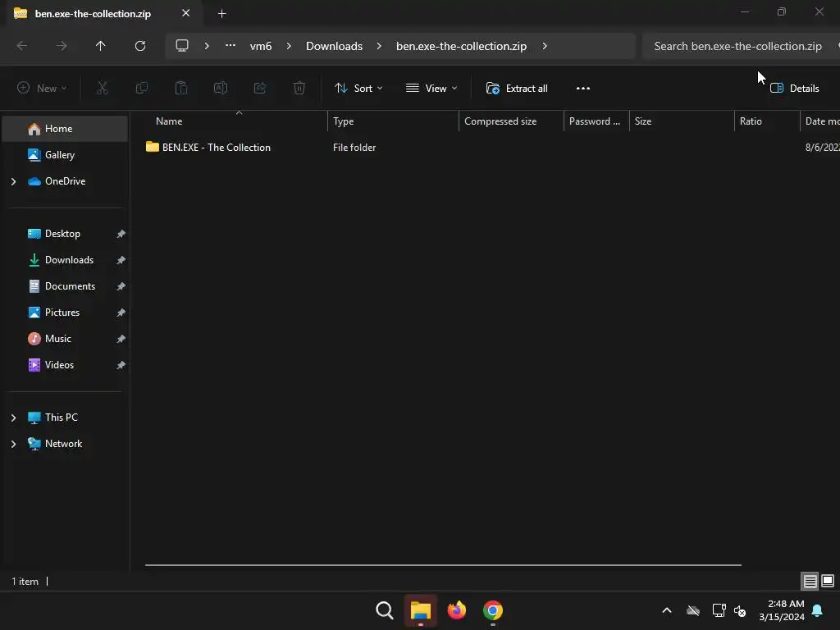Viewport: 840px width, 630px height.
Task: Click Extract all button
Action: tap(517, 88)
